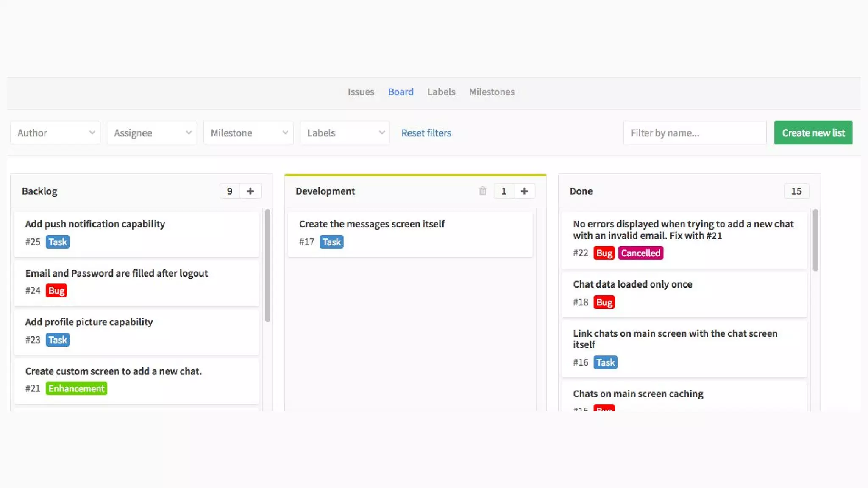Switch to the Issues tab
Viewport: 868px width, 488px height.
pos(361,92)
